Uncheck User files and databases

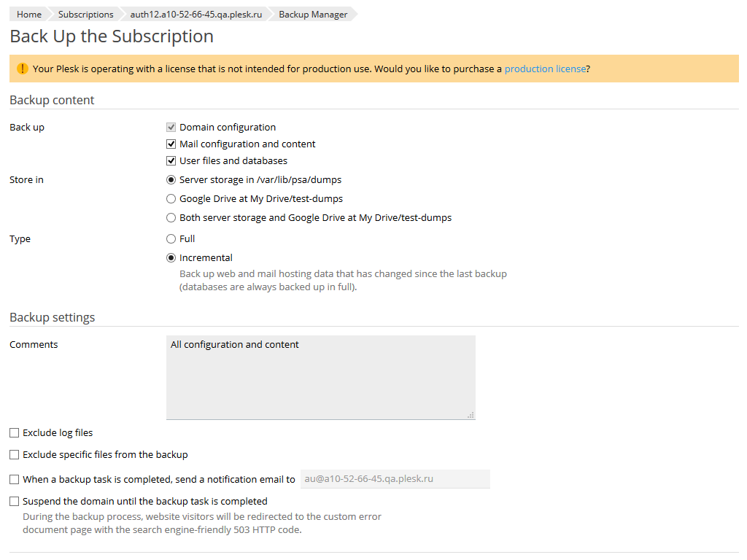coord(171,160)
